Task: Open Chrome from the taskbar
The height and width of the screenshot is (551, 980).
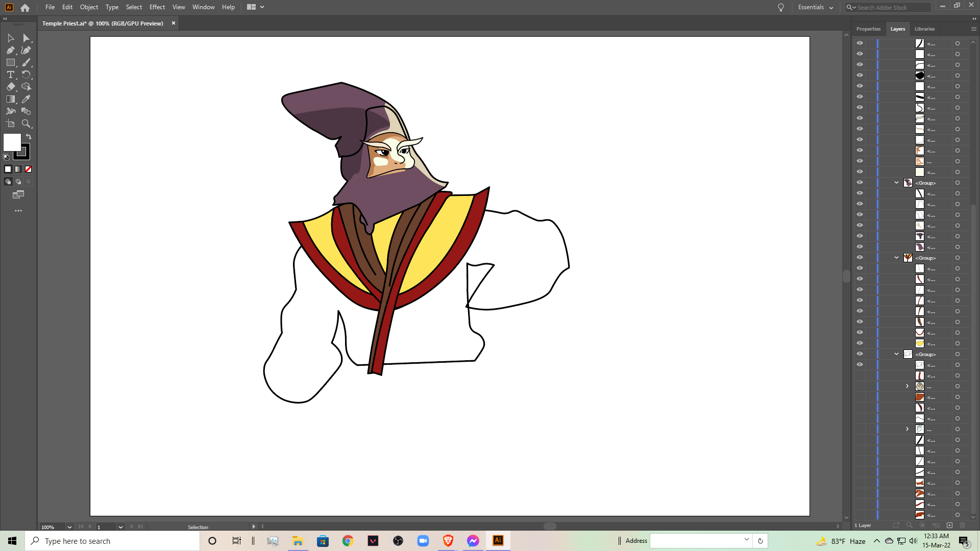Action: pos(348,541)
